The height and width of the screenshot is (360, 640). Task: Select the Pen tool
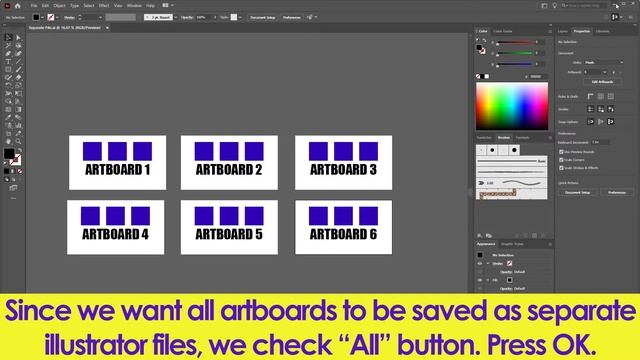(8, 53)
